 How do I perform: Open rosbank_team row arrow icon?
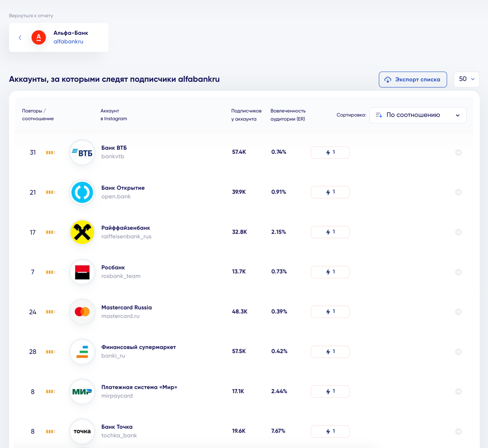point(458,272)
